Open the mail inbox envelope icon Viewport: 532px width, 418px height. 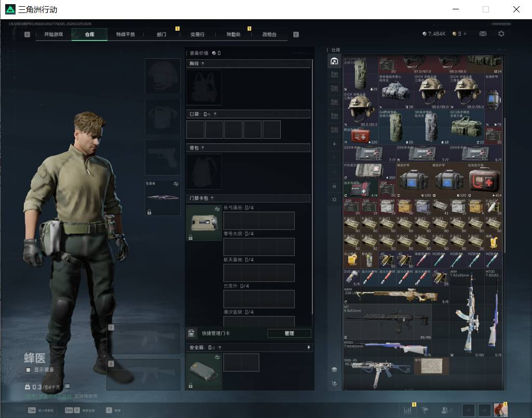coord(483,34)
